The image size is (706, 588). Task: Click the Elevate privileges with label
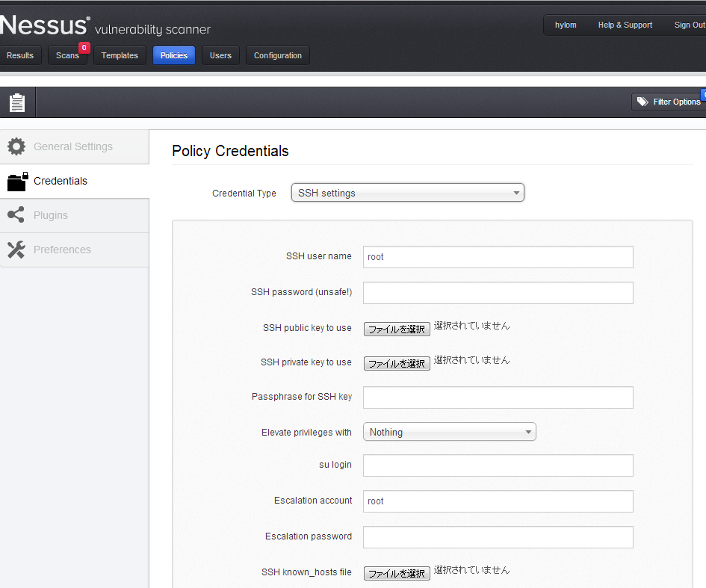click(306, 432)
